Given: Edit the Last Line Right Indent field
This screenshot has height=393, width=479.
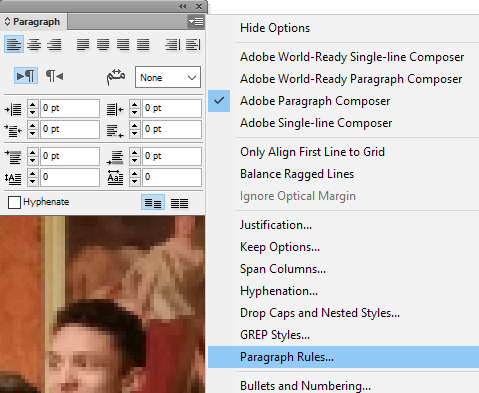Looking at the screenshot, I should [172, 129].
